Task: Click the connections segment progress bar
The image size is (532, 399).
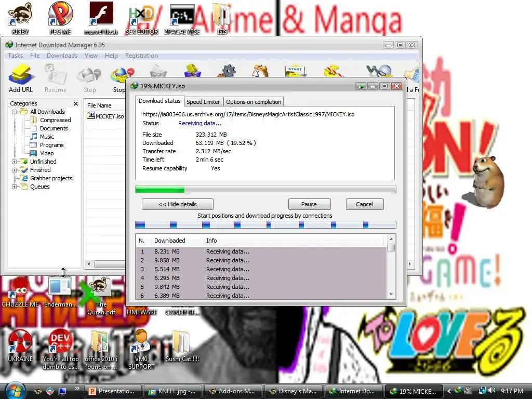Action: (265, 224)
